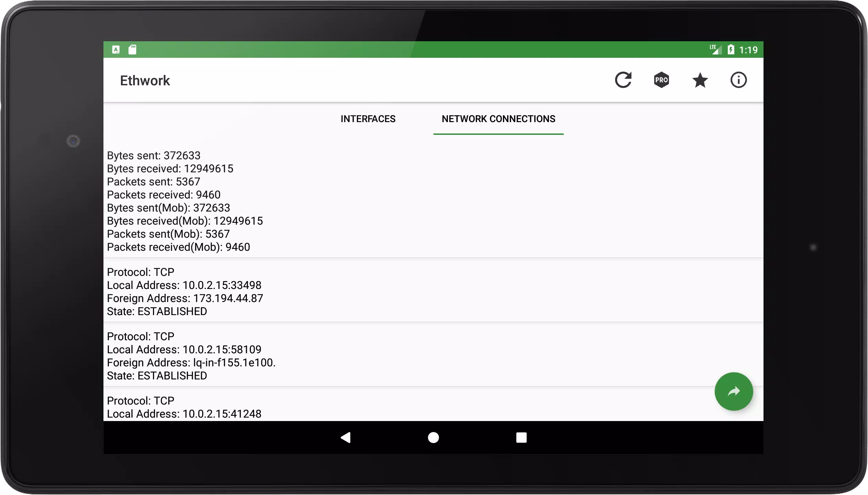This screenshot has height=495, width=868.
Task: Select 'Packets sent(Mob): 5367' line
Action: click(x=168, y=234)
